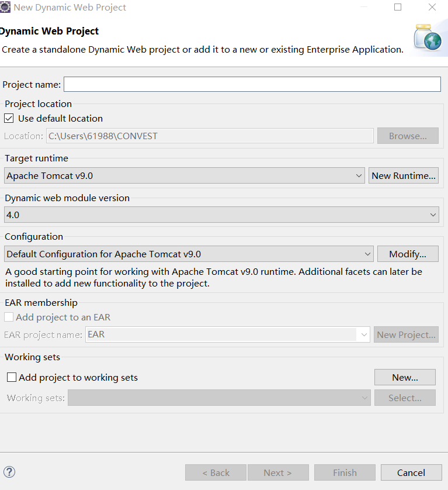Click the help question mark icon
The image size is (448, 490).
(9, 472)
